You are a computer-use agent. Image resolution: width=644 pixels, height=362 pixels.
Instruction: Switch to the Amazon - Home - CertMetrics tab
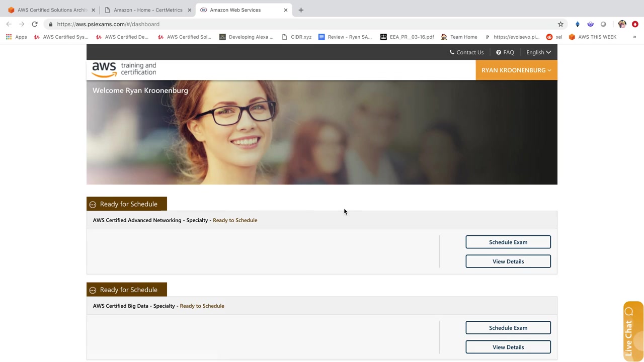[x=147, y=10]
